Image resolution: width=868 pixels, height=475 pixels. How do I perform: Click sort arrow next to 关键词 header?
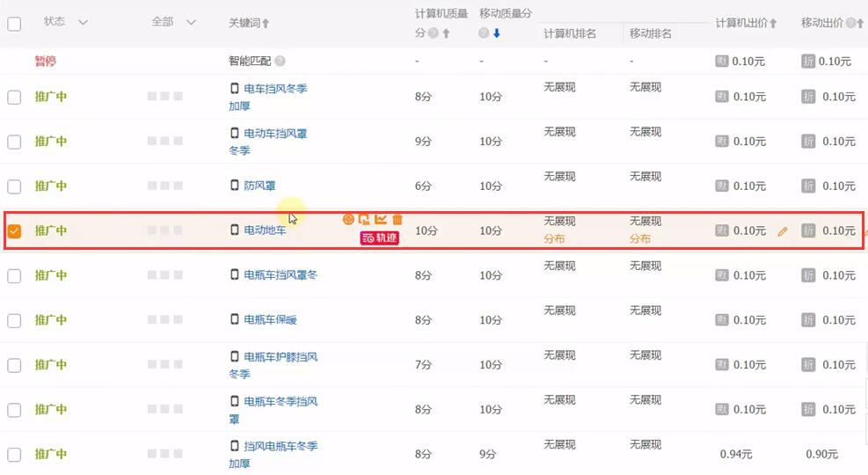[266, 23]
